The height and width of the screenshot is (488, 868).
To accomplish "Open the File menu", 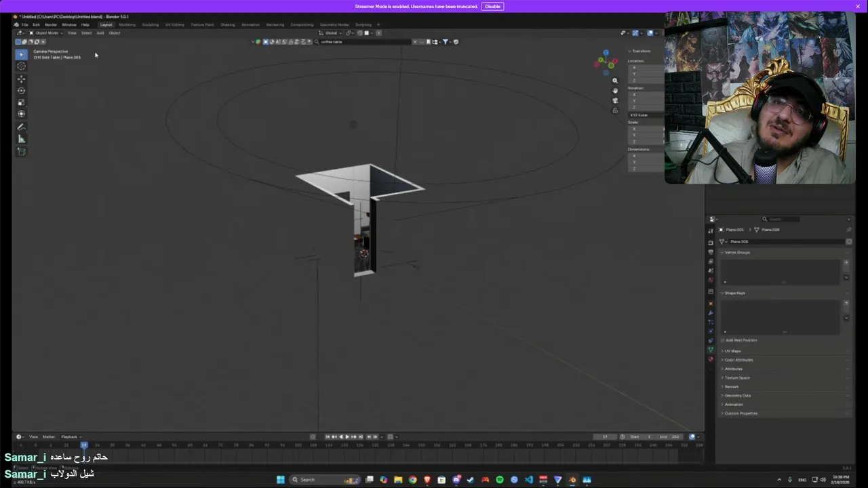I will [x=24, y=24].
